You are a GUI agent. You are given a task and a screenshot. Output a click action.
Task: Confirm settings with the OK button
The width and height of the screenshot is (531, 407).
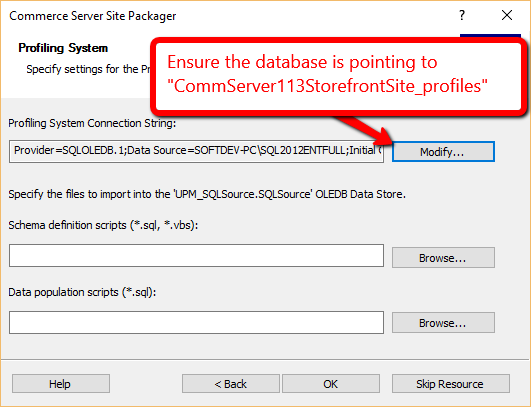(331, 384)
